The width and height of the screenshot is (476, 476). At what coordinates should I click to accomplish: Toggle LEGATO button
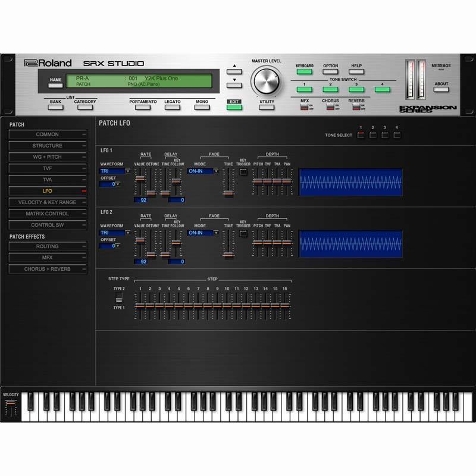tap(172, 107)
